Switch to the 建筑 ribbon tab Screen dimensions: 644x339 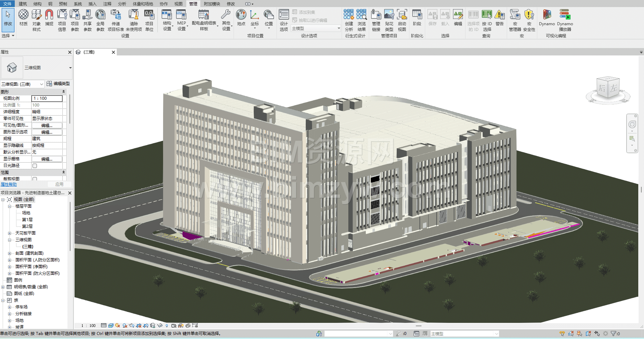click(23, 4)
